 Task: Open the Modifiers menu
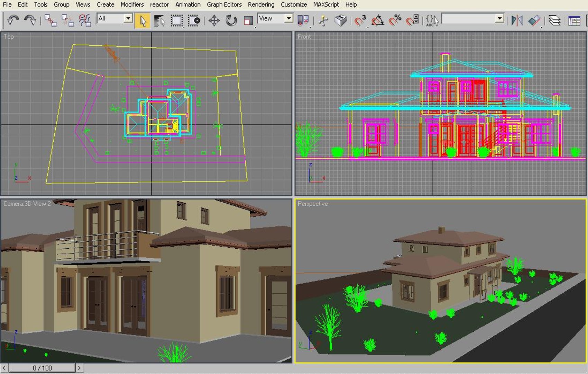tap(132, 5)
